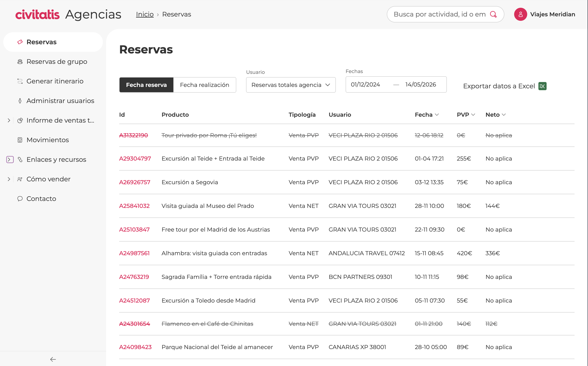588x366 pixels.
Task: Click the Contacto speech bubble icon
Action: pos(20,199)
